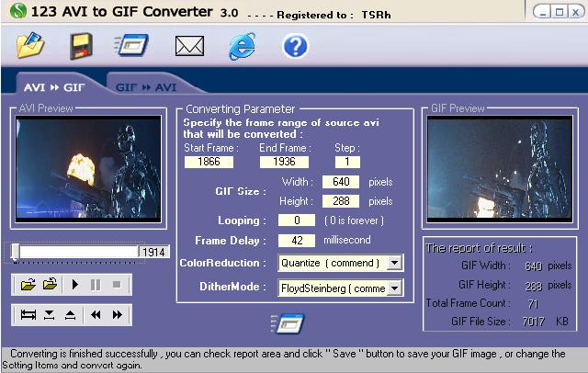
Task: Click the Start Frame field showing 1866
Action: [209, 162]
